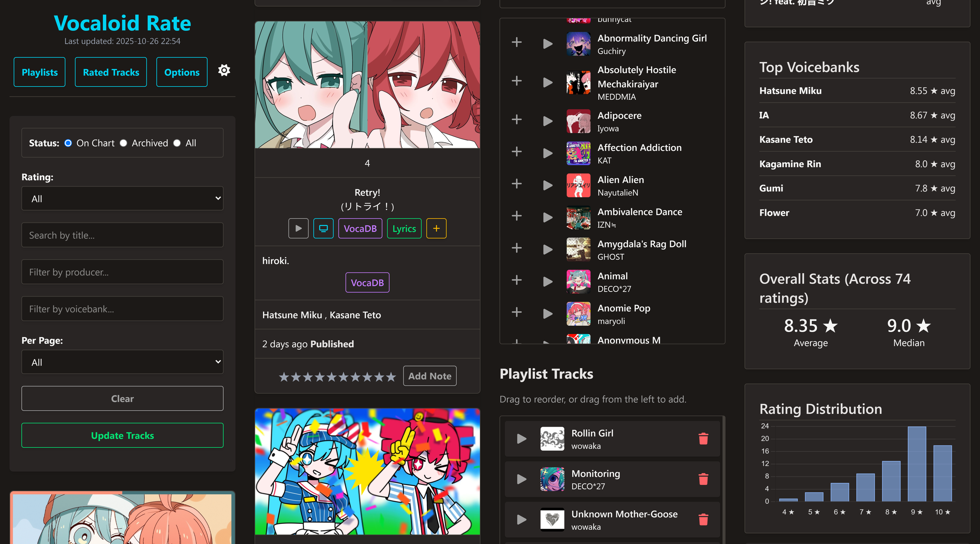Open the Rated Tracks tab

point(111,72)
